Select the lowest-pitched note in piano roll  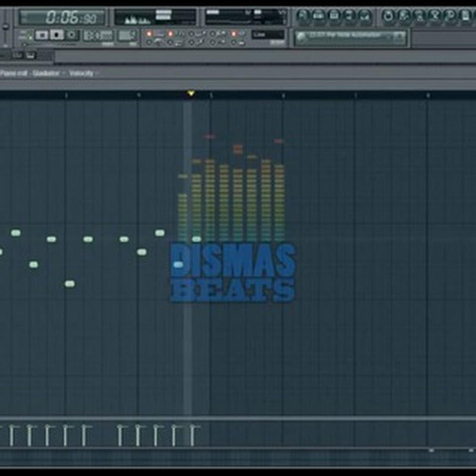click(70, 284)
